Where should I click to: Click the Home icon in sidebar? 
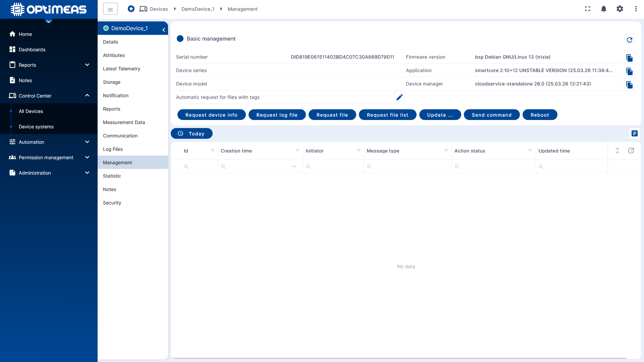(x=12, y=34)
